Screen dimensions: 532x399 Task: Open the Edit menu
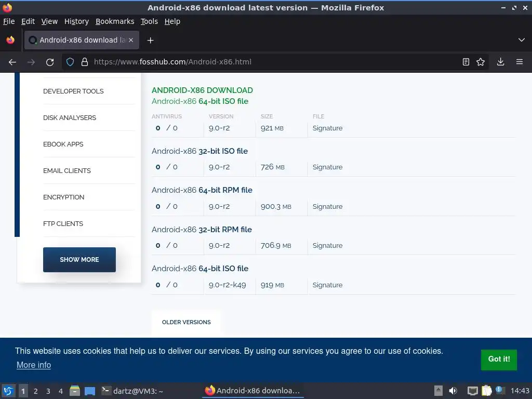click(x=28, y=21)
